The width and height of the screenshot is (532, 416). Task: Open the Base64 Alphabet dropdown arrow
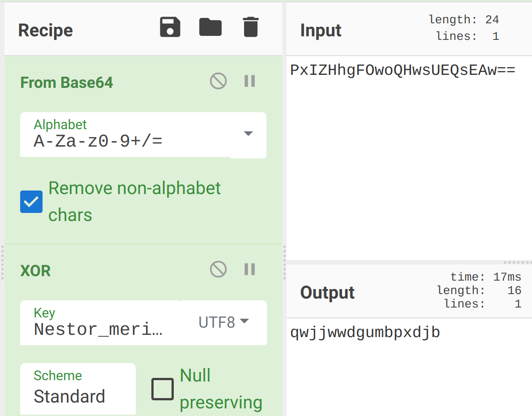pyautogui.click(x=249, y=134)
